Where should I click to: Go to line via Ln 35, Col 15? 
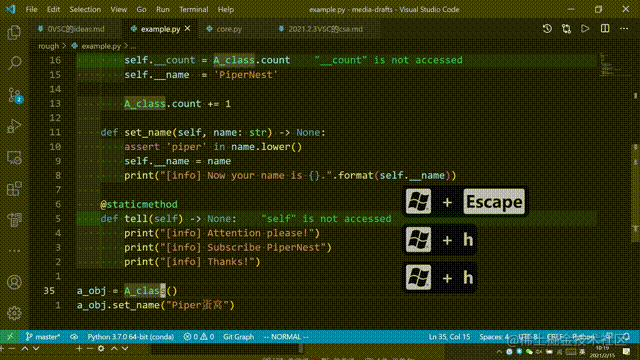pyautogui.click(x=449, y=337)
